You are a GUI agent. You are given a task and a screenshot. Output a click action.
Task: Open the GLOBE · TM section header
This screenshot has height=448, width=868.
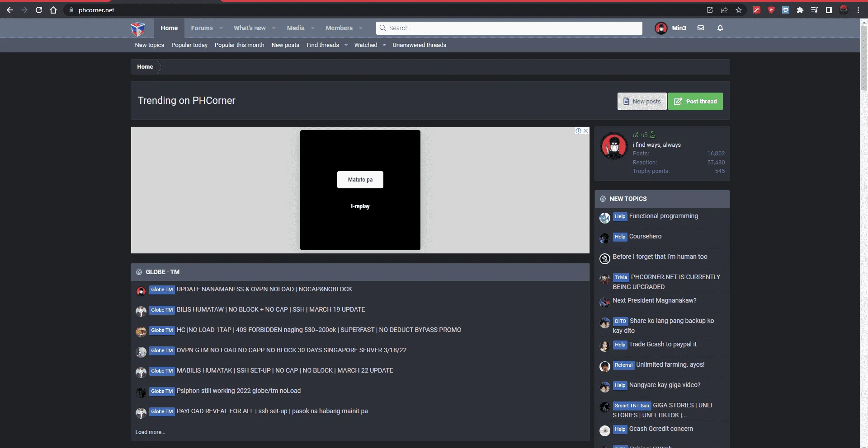(x=163, y=272)
